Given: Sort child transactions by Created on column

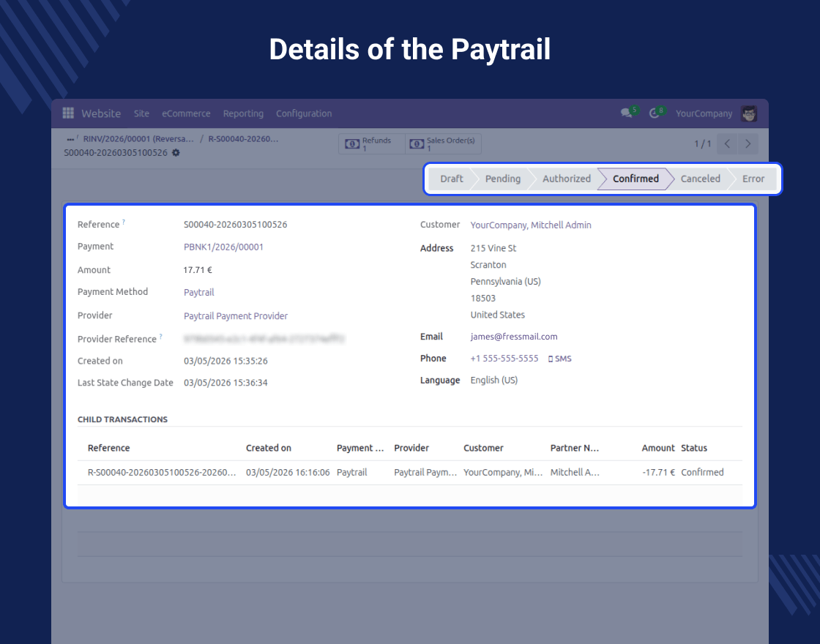Looking at the screenshot, I should pos(268,448).
